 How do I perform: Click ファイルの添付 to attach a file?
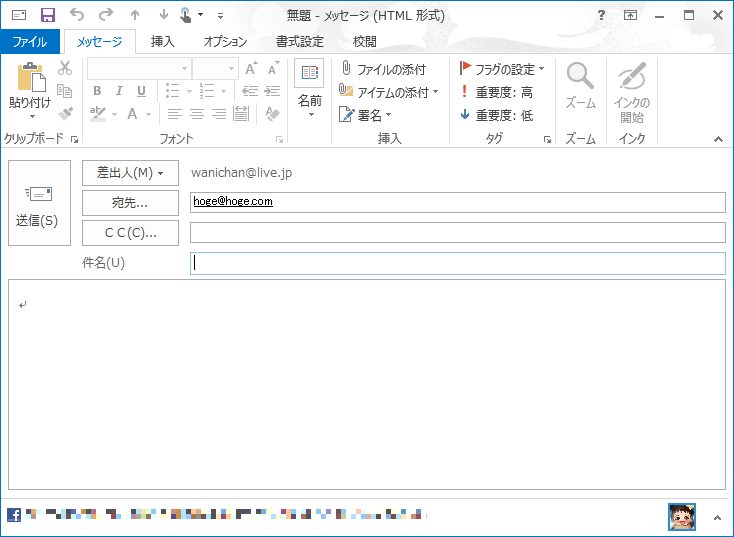coord(383,69)
